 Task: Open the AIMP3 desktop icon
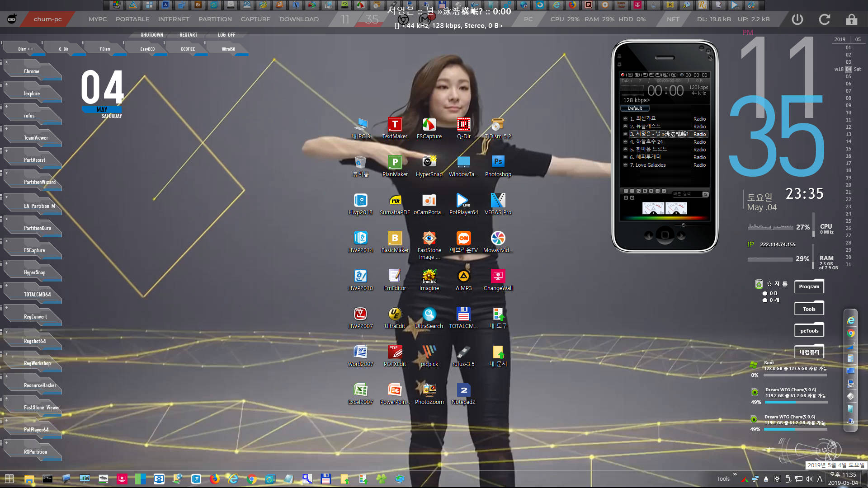[x=463, y=280]
